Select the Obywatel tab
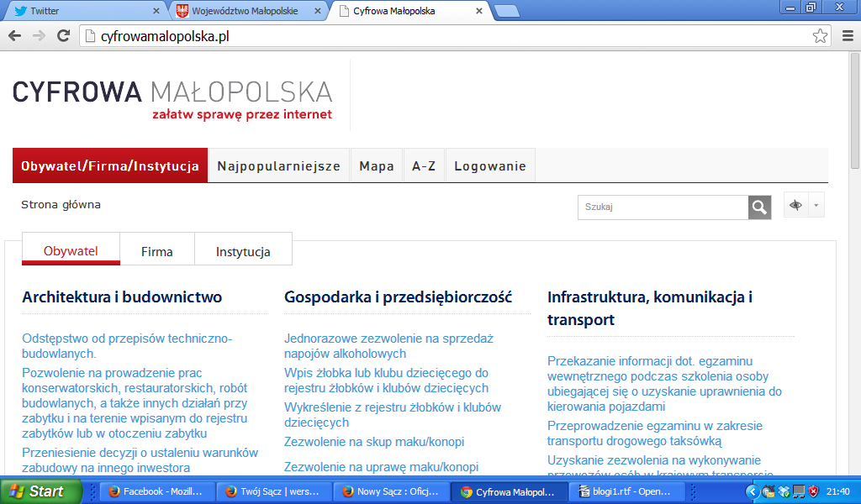Screen dimensions: 861x504 71,250
